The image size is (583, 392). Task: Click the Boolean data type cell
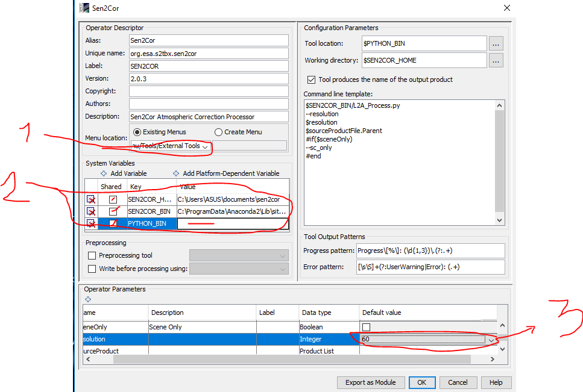coord(329,327)
